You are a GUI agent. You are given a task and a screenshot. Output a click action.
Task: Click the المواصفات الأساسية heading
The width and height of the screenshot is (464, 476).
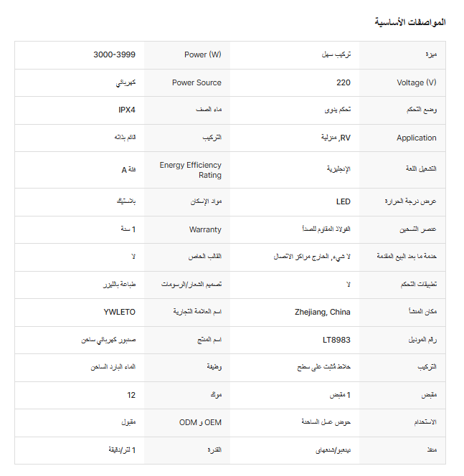(x=409, y=22)
